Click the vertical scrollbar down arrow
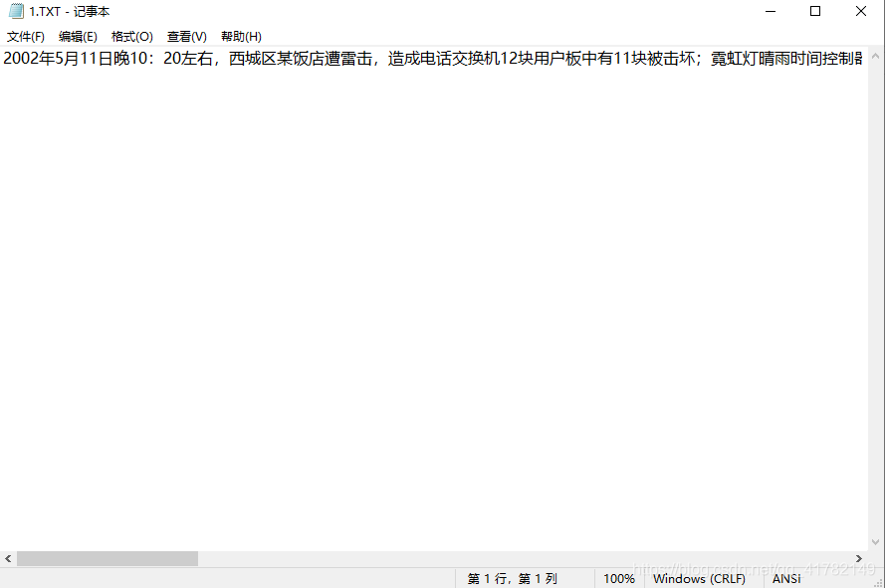This screenshot has width=885, height=588. point(875,542)
